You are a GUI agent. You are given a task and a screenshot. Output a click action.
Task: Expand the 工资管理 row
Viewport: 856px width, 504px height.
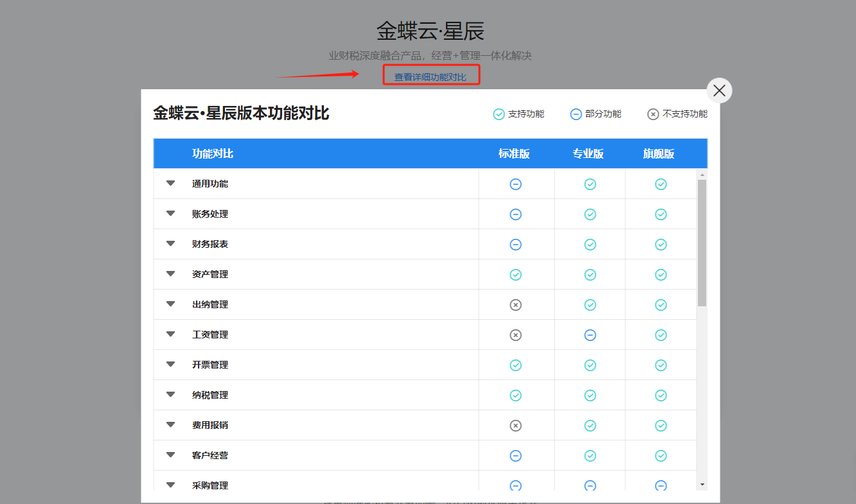click(x=170, y=335)
